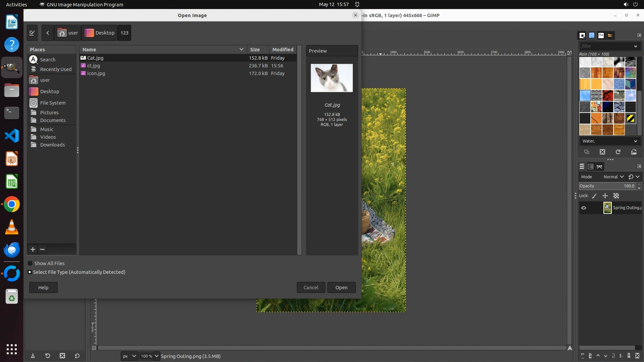Select the ct.jpg file entry
644x362 pixels.
tap(94, 66)
